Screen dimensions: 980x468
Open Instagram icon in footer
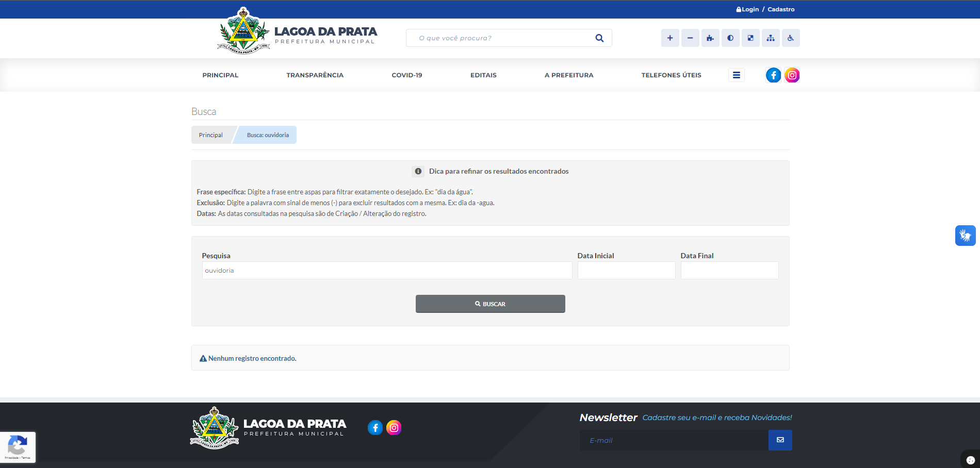[x=394, y=427]
